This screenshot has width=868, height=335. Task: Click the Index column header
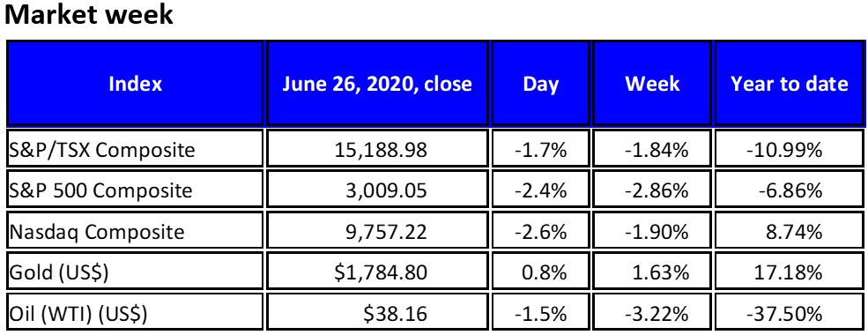pos(135,84)
